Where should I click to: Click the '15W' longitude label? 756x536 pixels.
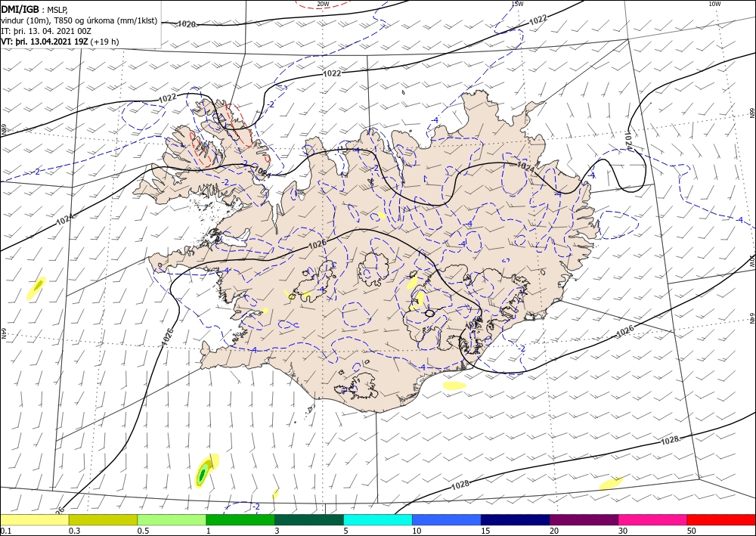coord(517,4)
